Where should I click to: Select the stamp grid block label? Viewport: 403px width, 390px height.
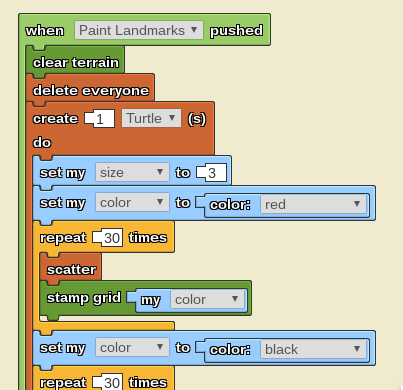(x=84, y=297)
